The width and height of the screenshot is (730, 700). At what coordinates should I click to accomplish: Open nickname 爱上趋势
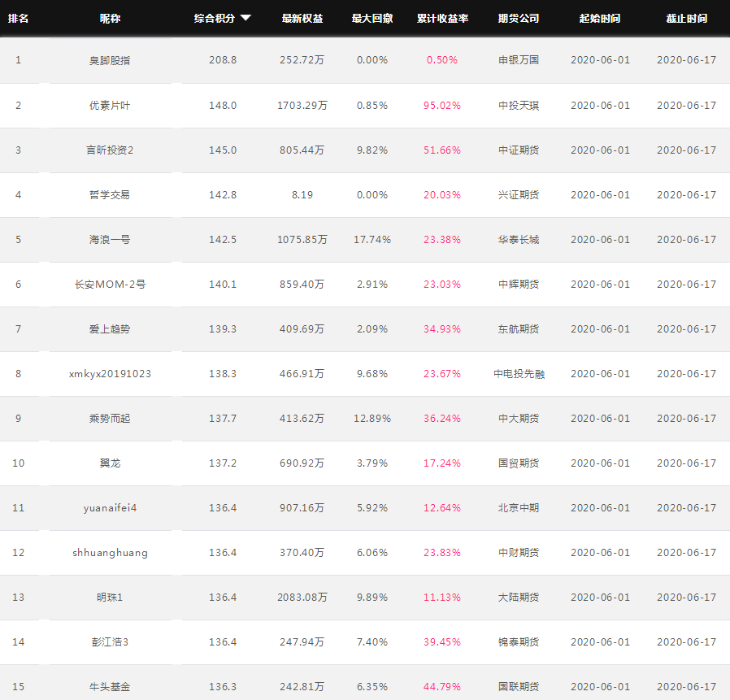coord(110,328)
